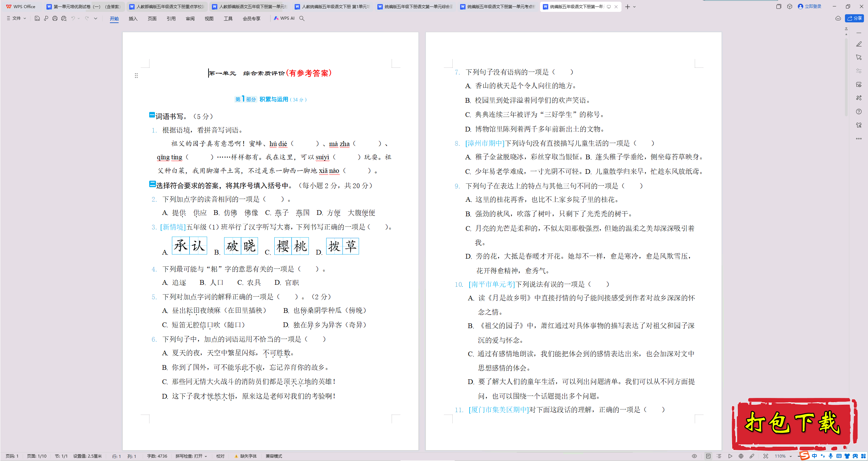Switch to 统编版五年级语文下册第一单元考点 tab
Viewport: 868px width, 461px height.
498,6
